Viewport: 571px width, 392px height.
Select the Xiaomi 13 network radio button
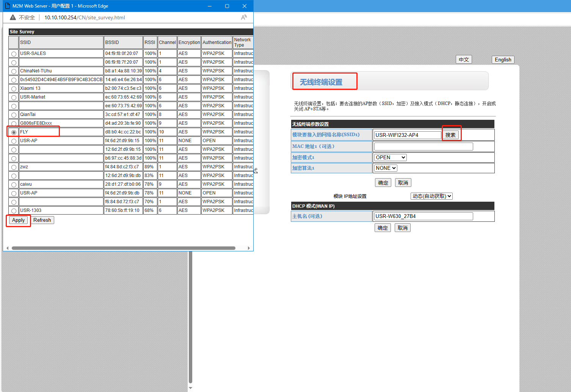coord(14,89)
